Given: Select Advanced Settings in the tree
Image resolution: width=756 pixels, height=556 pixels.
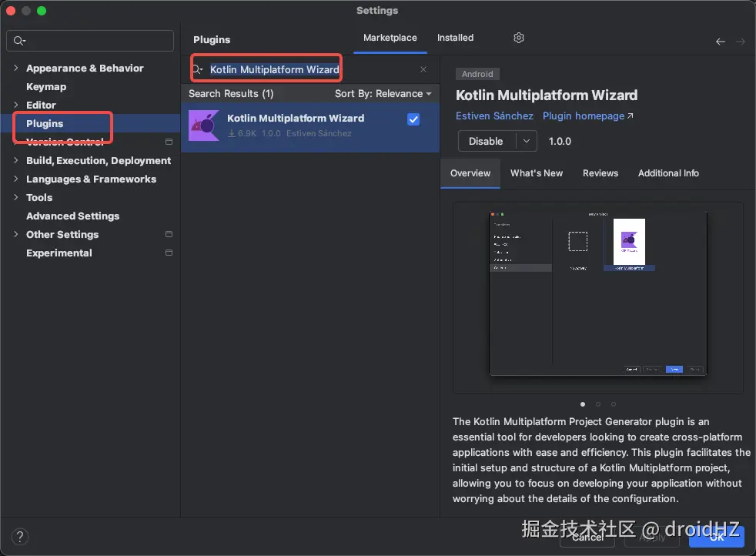Looking at the screenshot, I should [x=73, y=216].
